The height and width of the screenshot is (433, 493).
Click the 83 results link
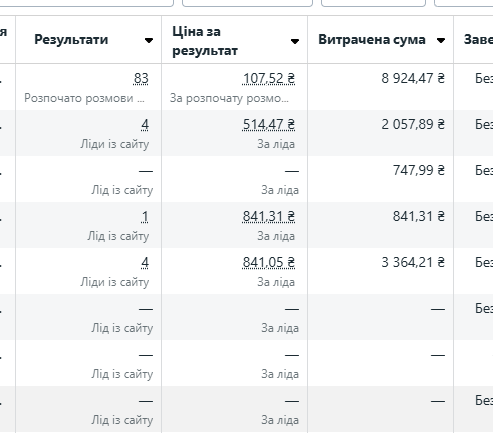click(141, 79)
